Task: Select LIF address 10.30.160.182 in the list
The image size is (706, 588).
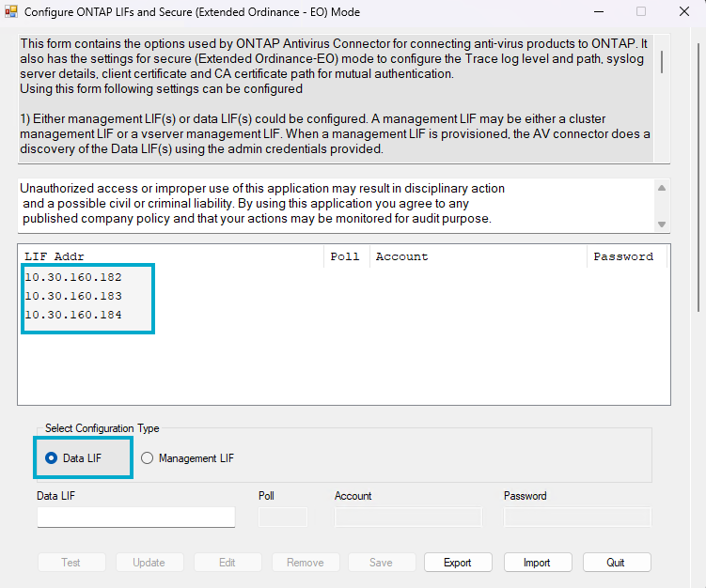Action: coord(73,277)
